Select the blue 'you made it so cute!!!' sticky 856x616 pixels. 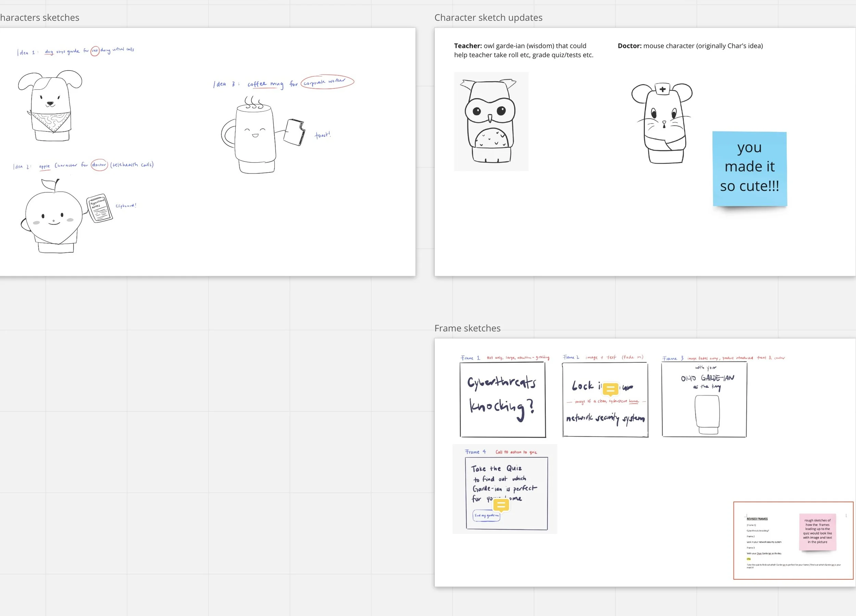click(750, 168)
